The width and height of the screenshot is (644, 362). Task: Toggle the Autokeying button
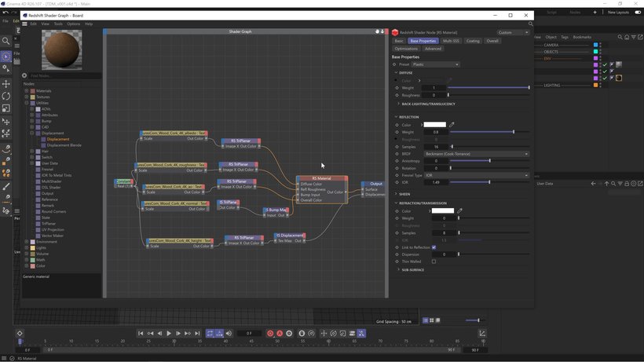click(x=280, y=333)
